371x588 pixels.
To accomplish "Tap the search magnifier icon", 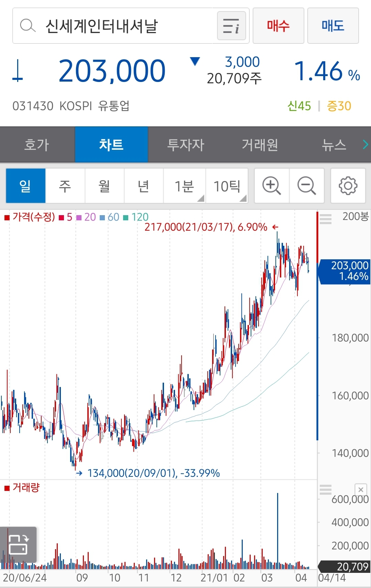I will (x=28, y=26).
